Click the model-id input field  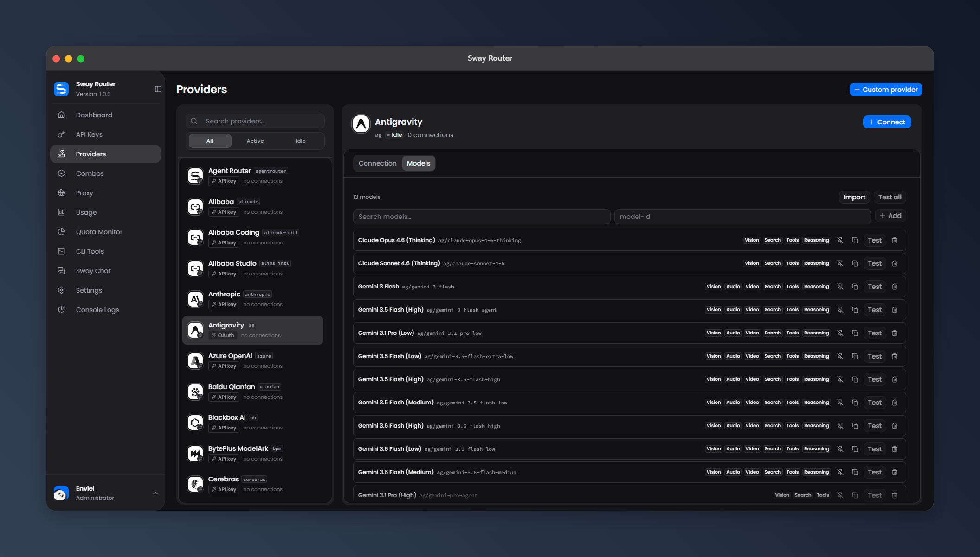742,217
